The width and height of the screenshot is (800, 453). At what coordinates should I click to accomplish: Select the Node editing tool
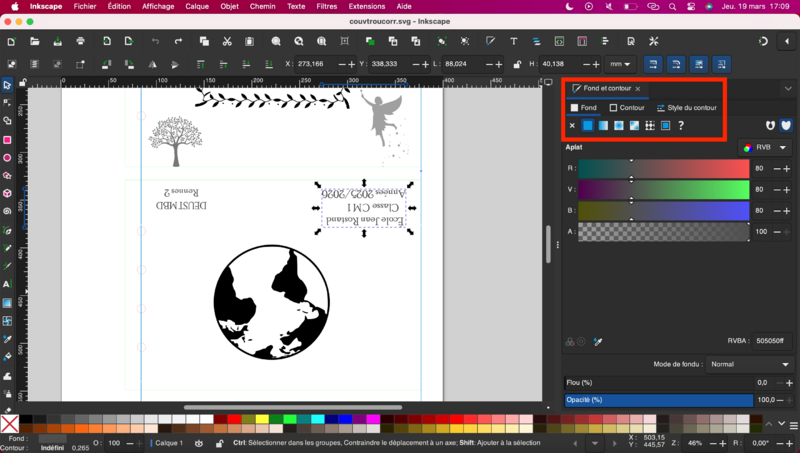[x=7, y=103]
